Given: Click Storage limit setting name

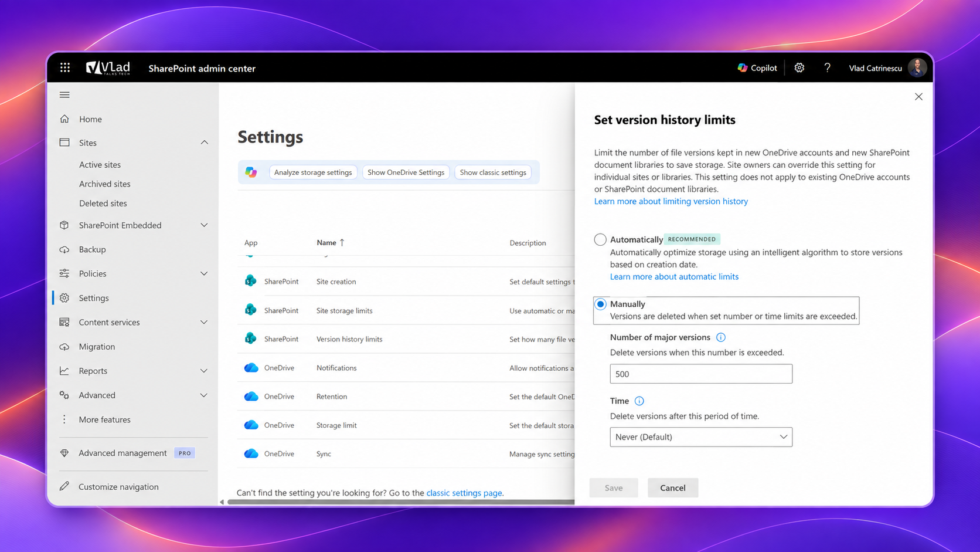Looking at the screenshot, I should pyautogui.click(x=336, y=425).
